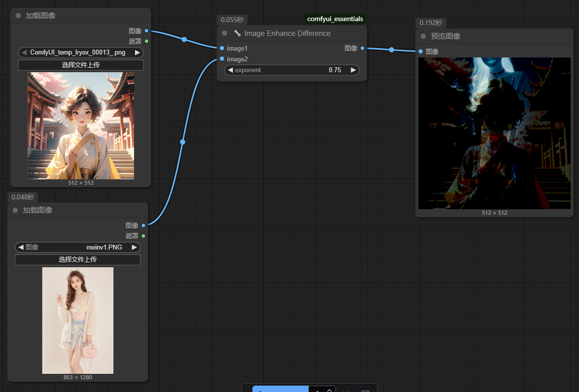The height and width of the screenshot is (392, 579).
Task: Click the green 遮罩 output port on the top 加载图像 node
Action: tap(146, 41)
